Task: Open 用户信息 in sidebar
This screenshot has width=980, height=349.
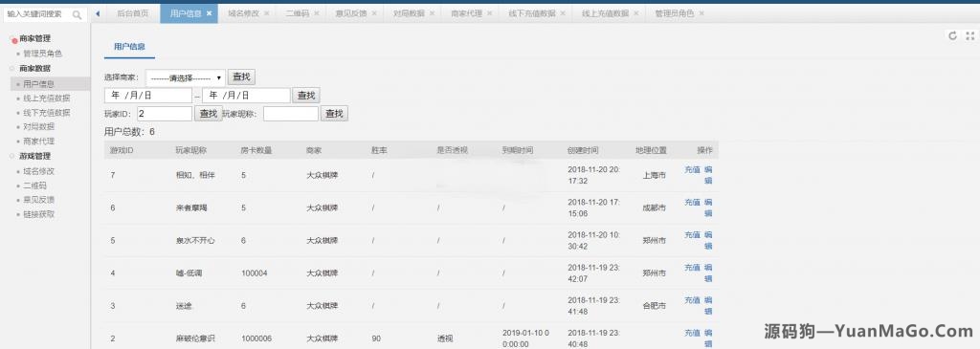Action: click(38, 83)
